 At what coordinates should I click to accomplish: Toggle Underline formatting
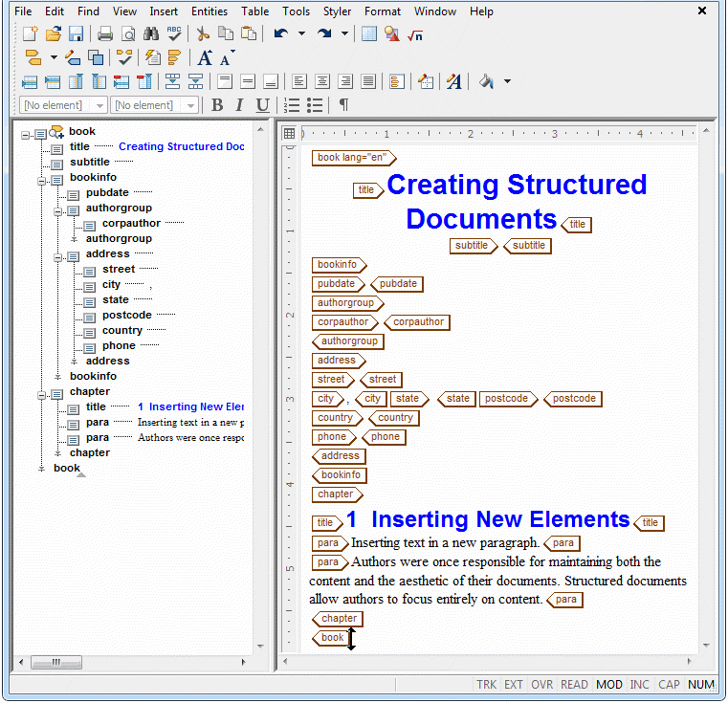pyautogui.click(x=262, y=105)
